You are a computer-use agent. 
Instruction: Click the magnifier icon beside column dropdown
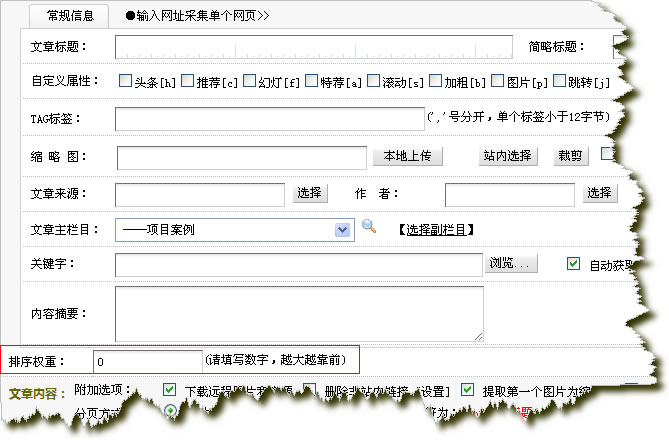pos(369,228)
